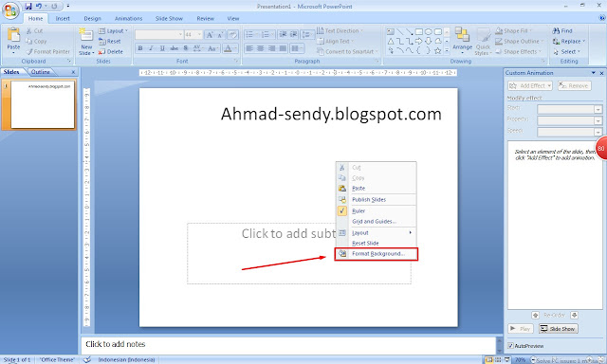This screenshot has width=607, height=364.
Task: Select slide 1 thumbnail
Action: click(43, 104)
